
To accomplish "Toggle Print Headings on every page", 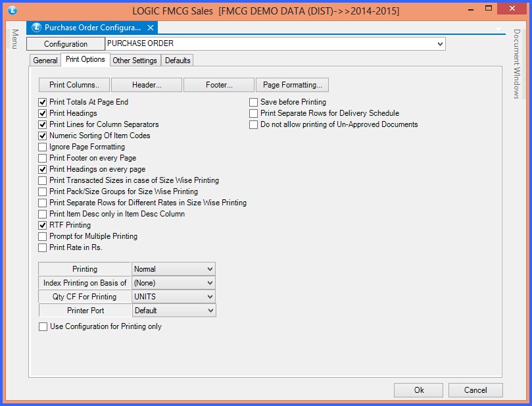I will point(42,169).
